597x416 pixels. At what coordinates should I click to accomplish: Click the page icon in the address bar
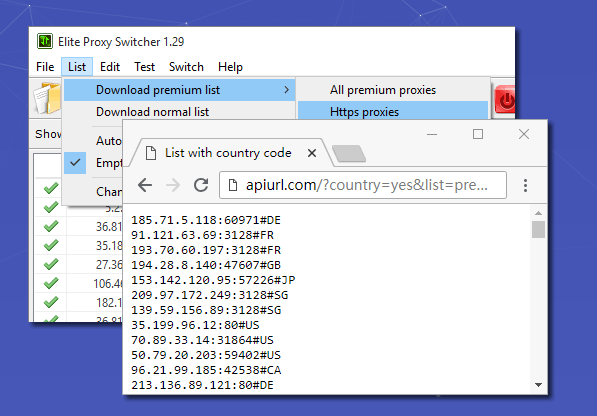[x=233, y=185]
